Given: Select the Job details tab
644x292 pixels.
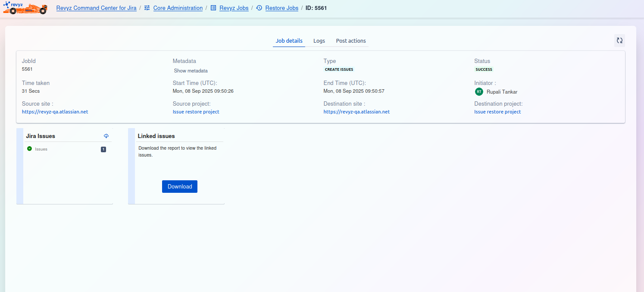Looking at the screenshot, I should [x=289, y=41].
